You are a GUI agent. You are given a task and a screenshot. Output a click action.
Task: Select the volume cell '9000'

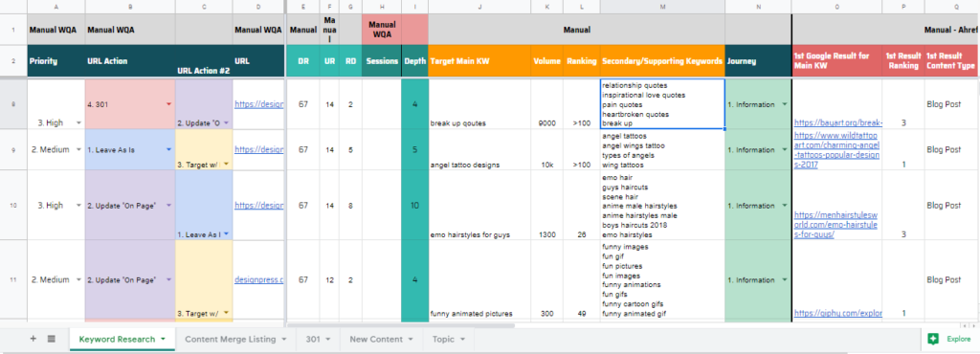coord(546,103)
